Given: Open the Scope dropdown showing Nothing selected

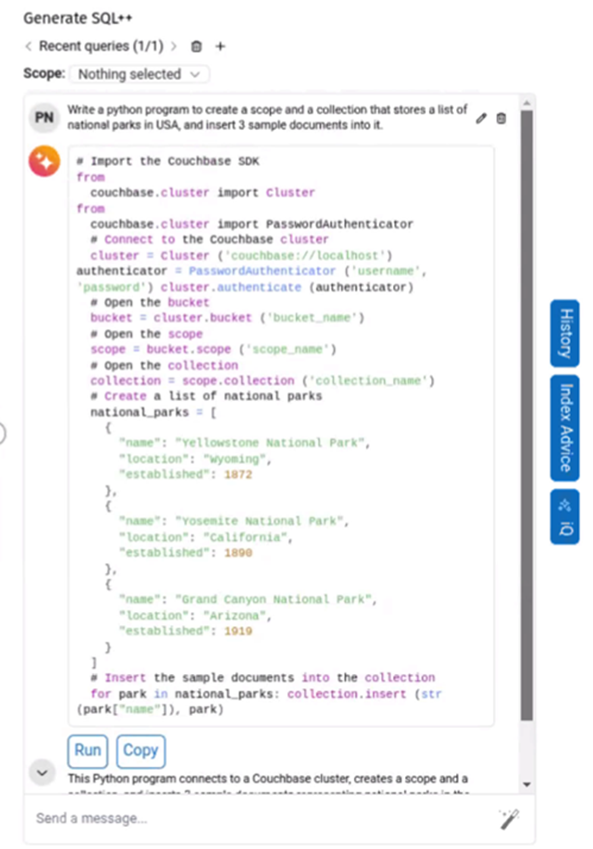Looking at the screenshot, I should pyautogui.click(x=139, y=74).
